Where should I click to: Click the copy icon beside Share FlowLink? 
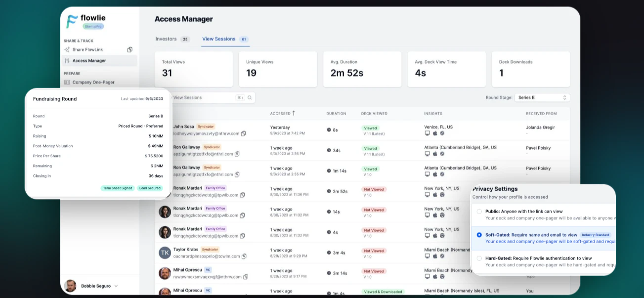coord(130,49)
